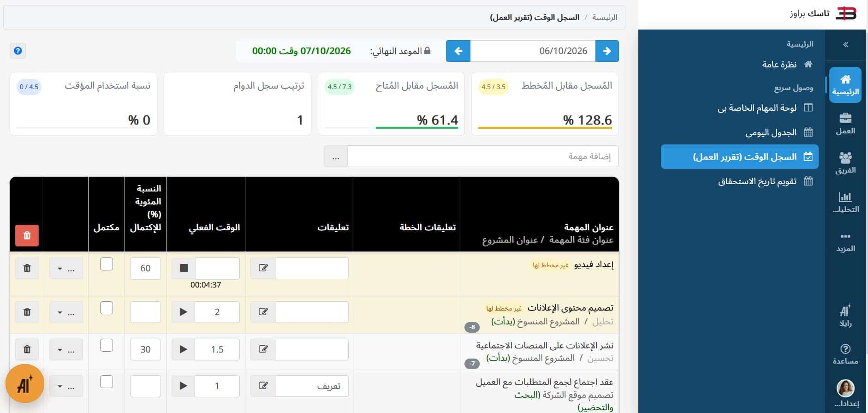Click the date field showing 06/10/2026
The width and height of the screenshot is (868, 413).
pos(533,51)
